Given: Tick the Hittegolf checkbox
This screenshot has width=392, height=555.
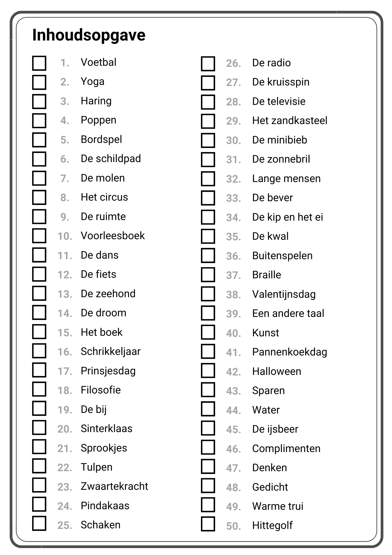Looking at the screenshot, I should [208, 524].
